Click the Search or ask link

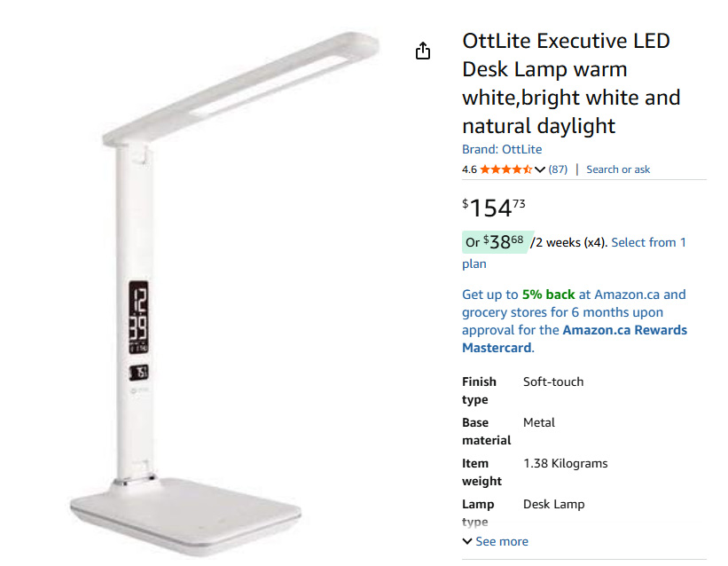tap(618, 169)
